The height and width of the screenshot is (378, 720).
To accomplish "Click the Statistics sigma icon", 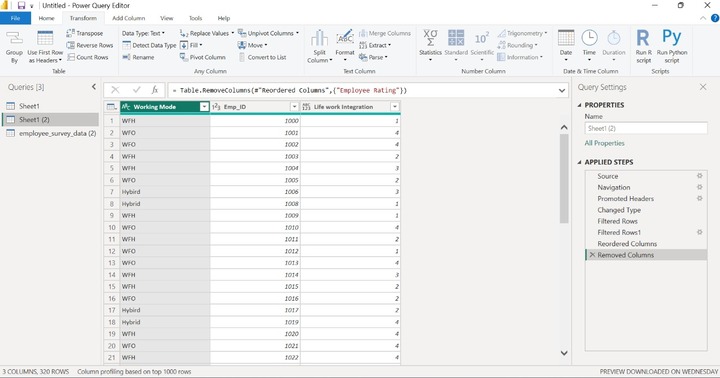I will pyautogui.click(x=430, y=38).
